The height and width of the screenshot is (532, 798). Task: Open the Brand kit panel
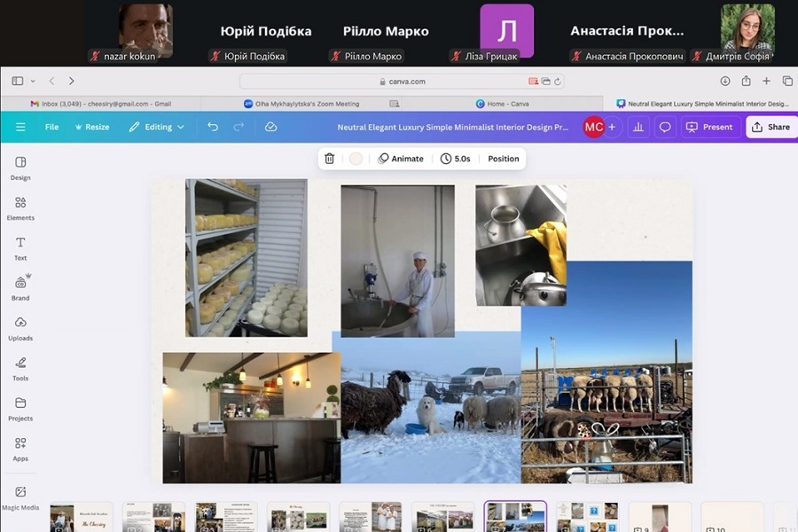coord(20,288)
